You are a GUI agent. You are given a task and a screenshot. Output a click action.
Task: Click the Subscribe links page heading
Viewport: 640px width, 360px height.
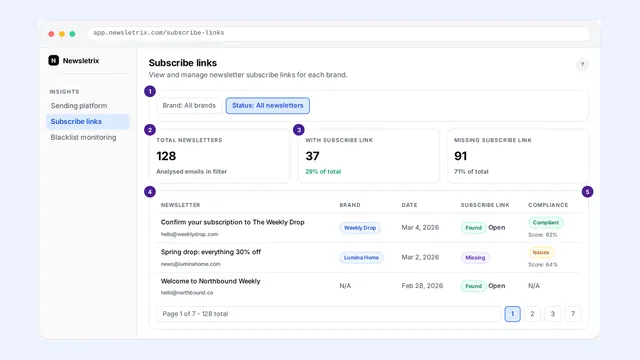point(182,63)
